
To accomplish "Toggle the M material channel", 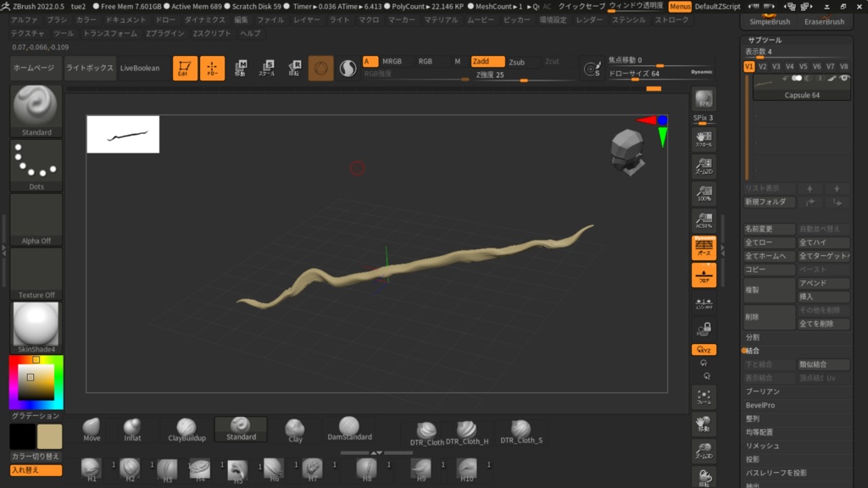I will coord(457,61).
